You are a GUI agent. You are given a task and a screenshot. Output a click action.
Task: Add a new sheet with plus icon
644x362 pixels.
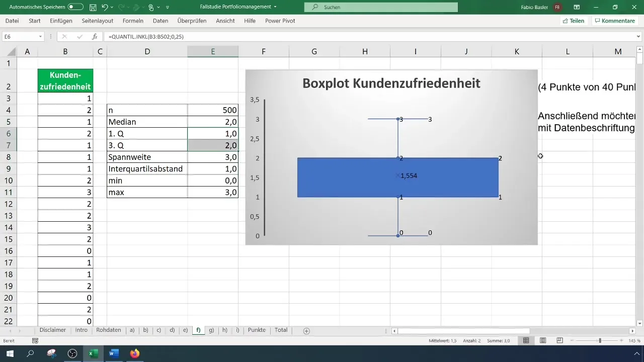(x=306, y=331)
